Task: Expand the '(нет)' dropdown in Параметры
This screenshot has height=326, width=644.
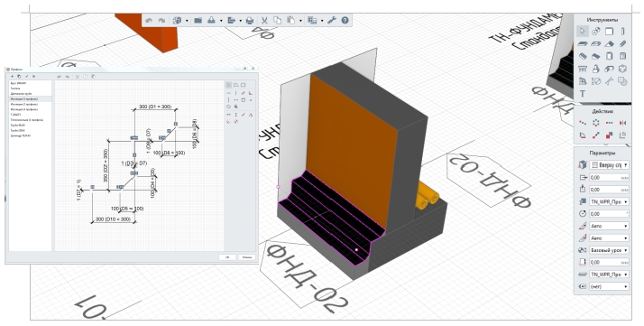Action: (610, 286)
